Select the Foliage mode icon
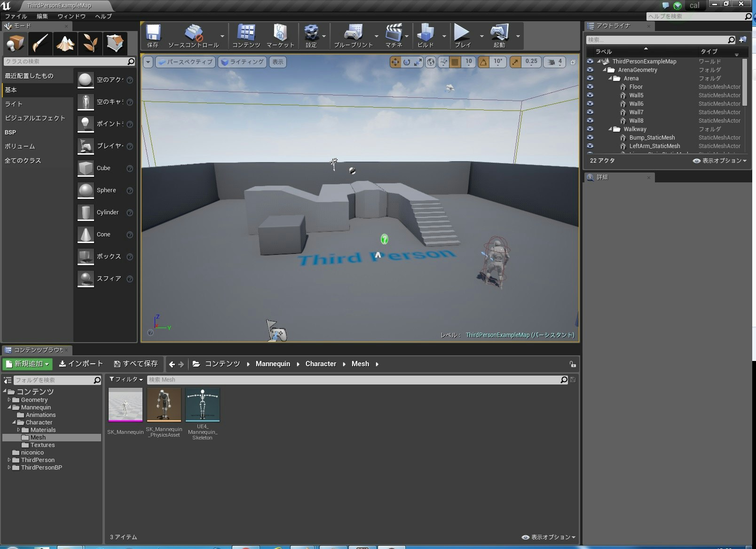This screenshot has height=549, width=756. (90, 43)
